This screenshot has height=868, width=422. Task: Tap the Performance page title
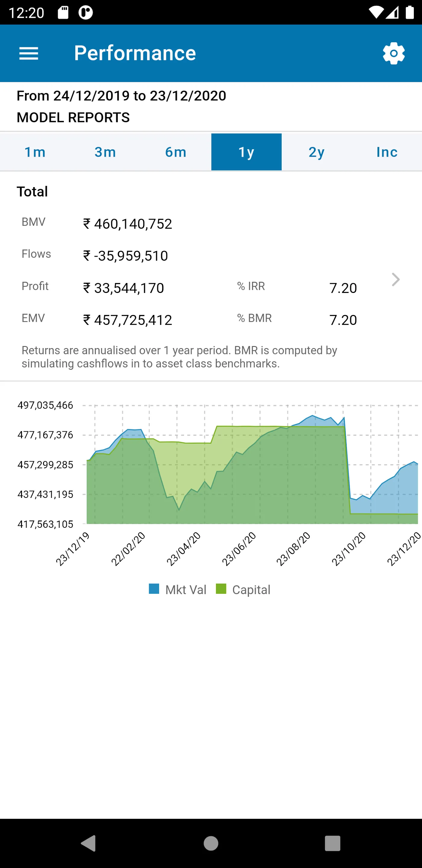click(x=135, y=53)
